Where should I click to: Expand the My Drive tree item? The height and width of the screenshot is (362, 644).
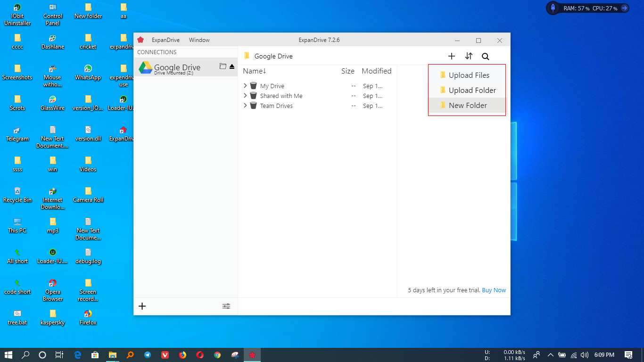245,86
